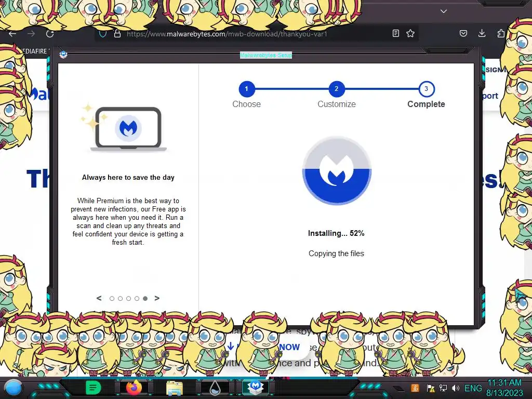Image resolution: width=532 pixels, height=399 pixels.
Task: Click the Choose step label
Action: tap(247, 104)
